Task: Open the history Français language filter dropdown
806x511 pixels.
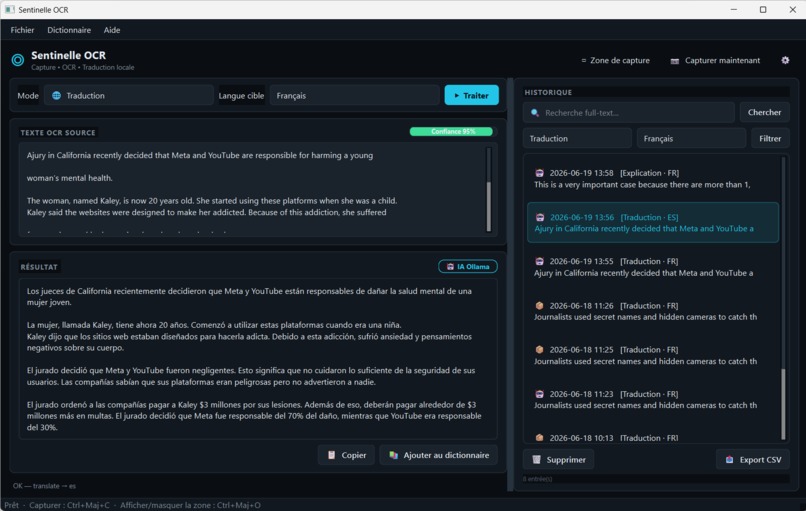Action: (691, 139)
